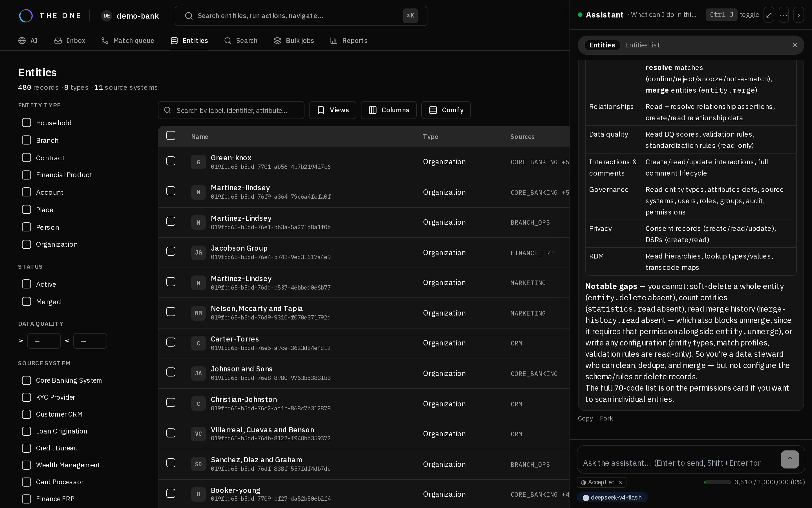This screenshot has width=812, height=508.
Task: Click the data quality maximum field
Action: [x=90, y=341]
